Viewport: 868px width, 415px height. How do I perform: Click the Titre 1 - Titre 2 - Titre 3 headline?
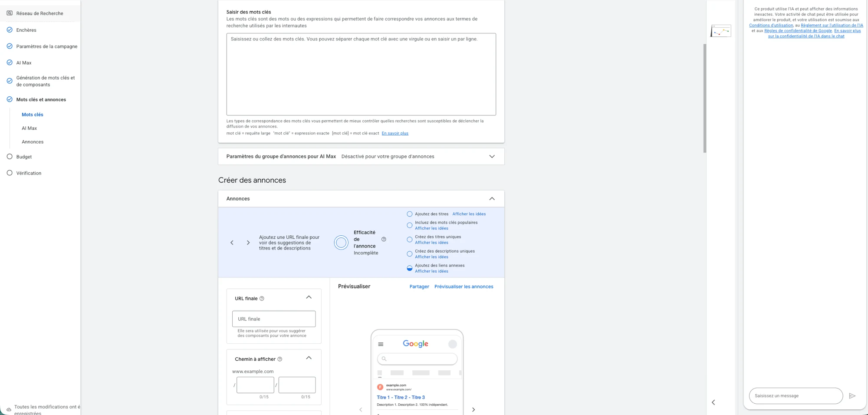(x=401, y=397)
